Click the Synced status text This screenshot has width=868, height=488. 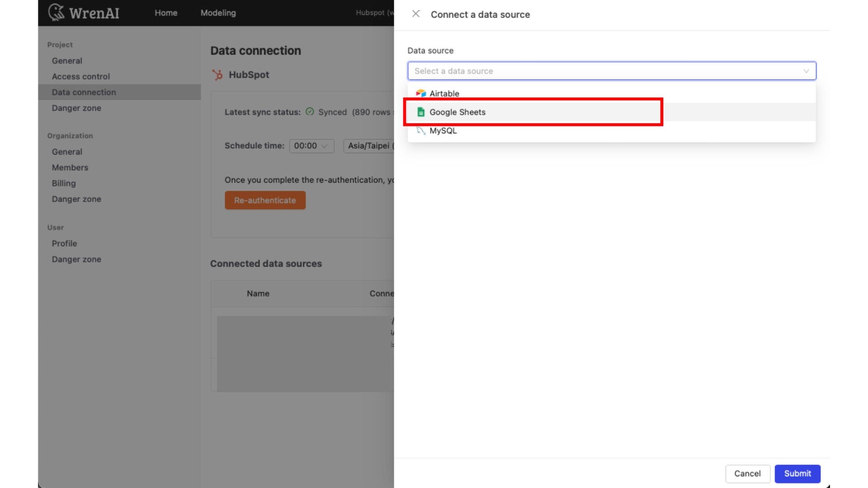pos(332,112)
